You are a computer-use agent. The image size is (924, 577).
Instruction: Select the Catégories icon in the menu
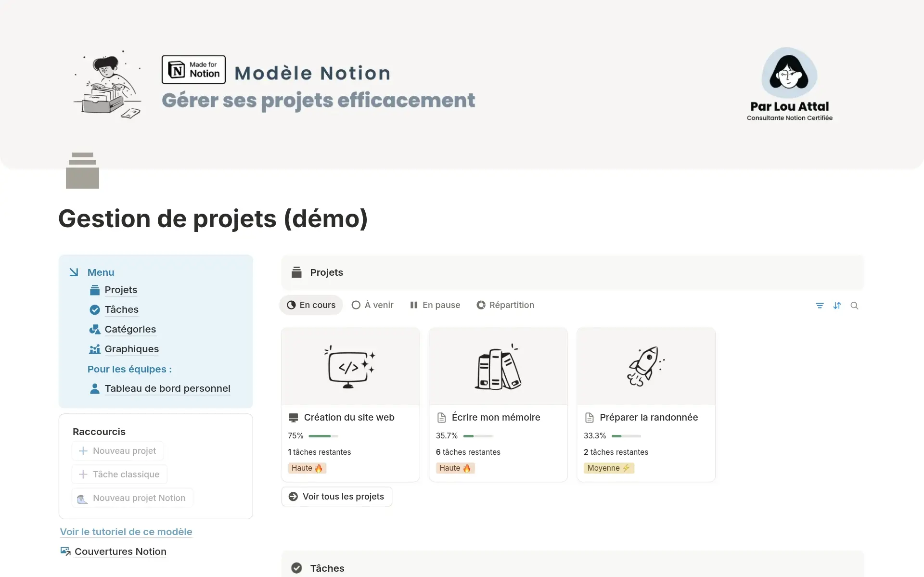click(x=94, y=329)
